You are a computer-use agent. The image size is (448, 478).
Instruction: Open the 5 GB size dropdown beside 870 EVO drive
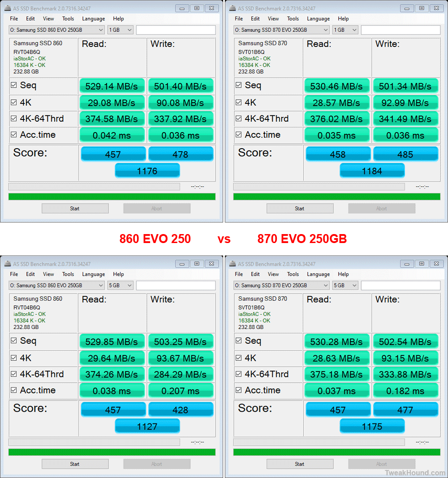[345, 286]
